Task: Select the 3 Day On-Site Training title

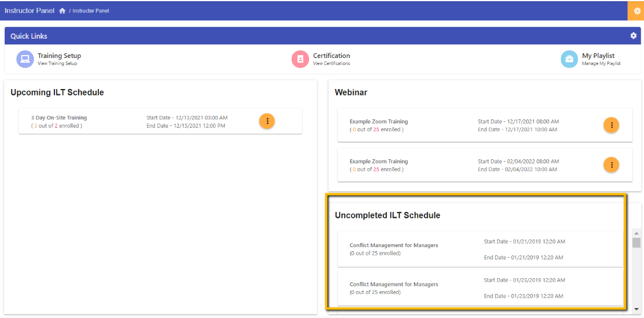Action: (59, 118)
